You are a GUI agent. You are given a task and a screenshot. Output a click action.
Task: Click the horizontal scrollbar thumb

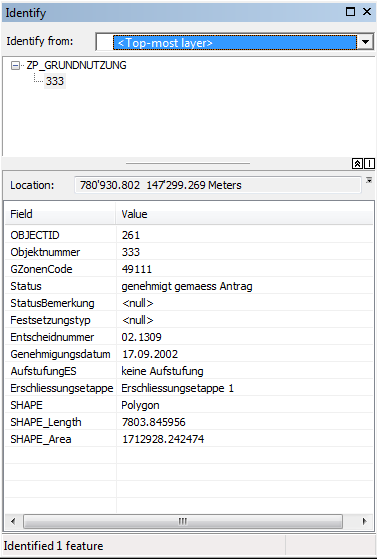coord(183,522)
